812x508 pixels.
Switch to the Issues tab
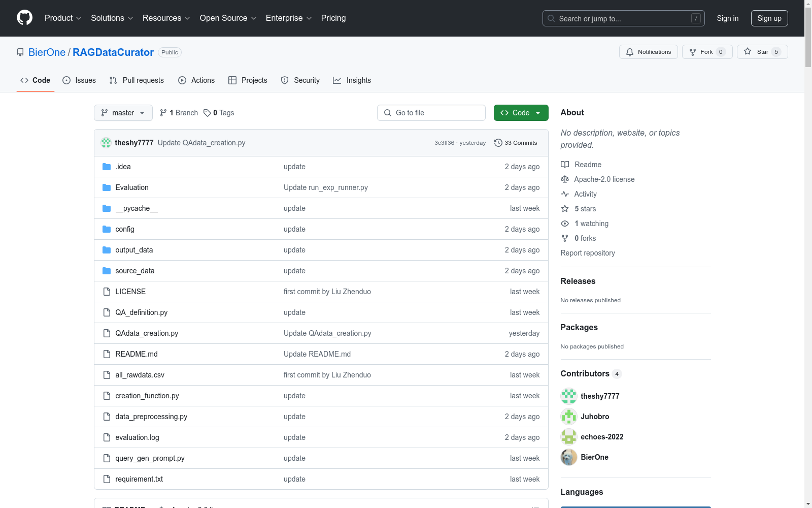click(79, 80)
